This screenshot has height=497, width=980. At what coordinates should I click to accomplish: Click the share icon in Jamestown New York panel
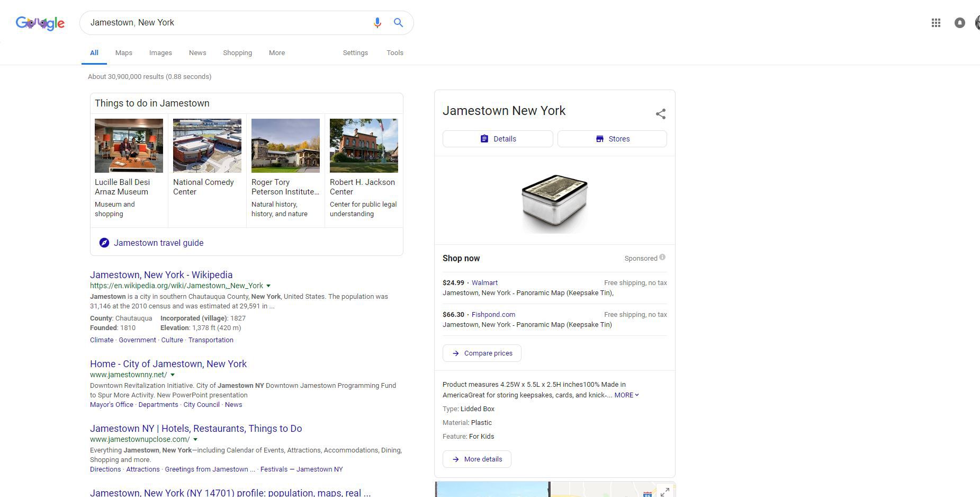[x=661, y=114]
